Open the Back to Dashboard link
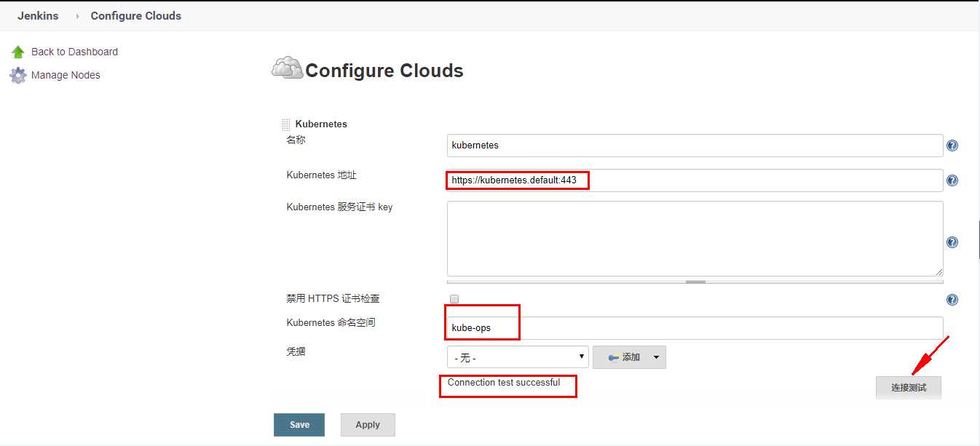 pyautogui.click(x=74, y=52)
